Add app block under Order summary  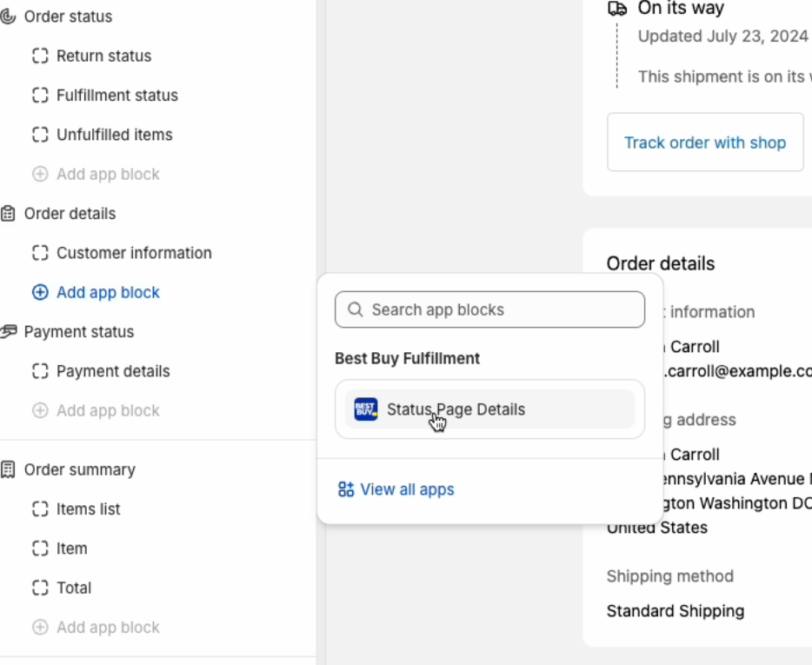[96, 628]
